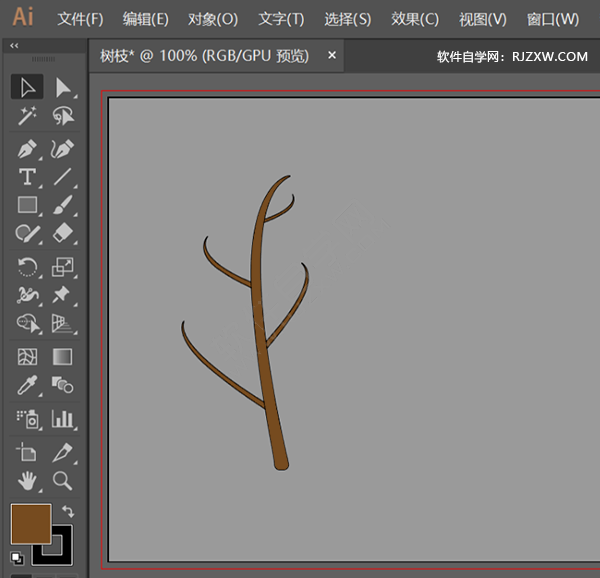Swap fill and stroke colors arrow
This screenshot has height=578, width=600.
(68, 511)
